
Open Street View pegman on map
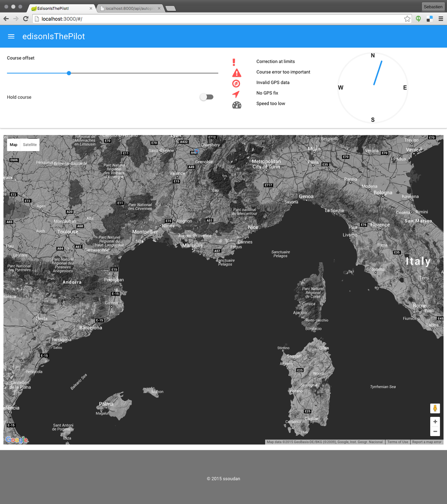coord(435,409)
